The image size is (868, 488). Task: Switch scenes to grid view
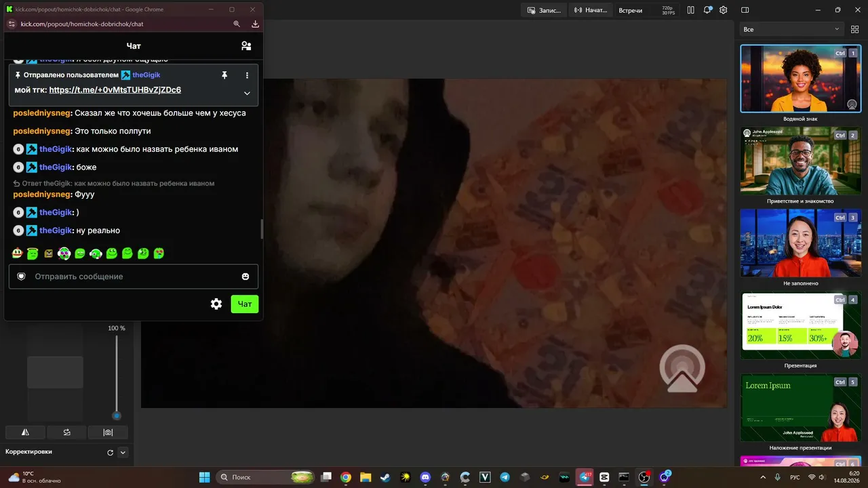pyautogui.click(x=854, y=29)
